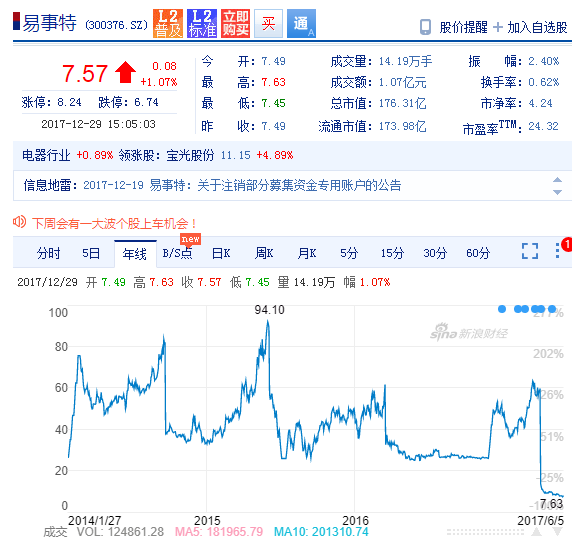Open the 股价提醒 price alert link
The image size is (572, 538).
(463, 27)
